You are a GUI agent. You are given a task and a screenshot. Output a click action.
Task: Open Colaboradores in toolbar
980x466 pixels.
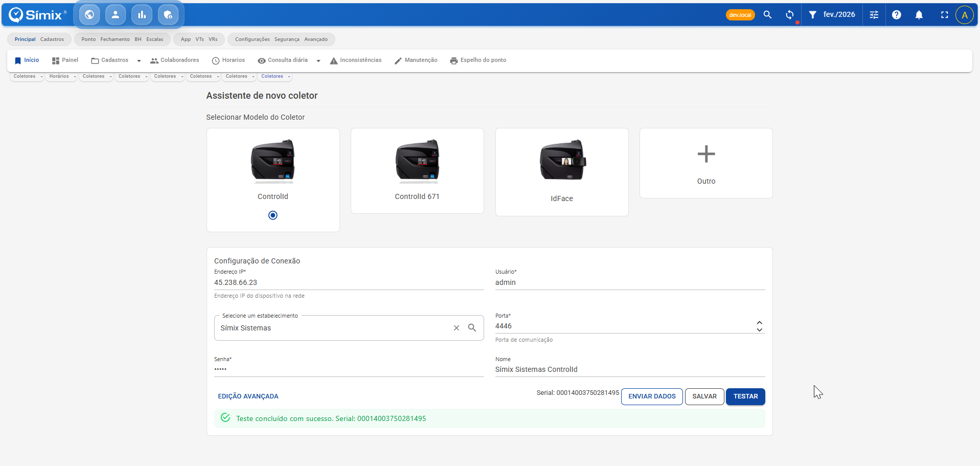(175, 60)
